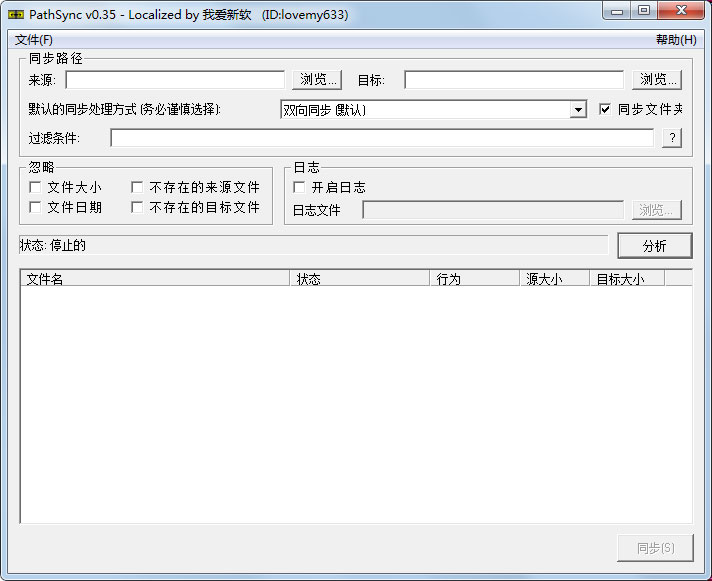712x581 pixels.
Task: Click the 行为 column header
Action: (x=474, y=279)
